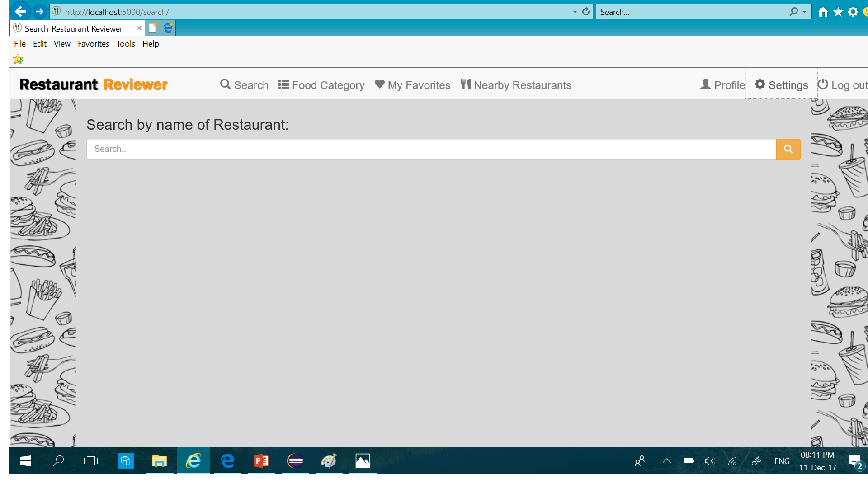Open Microsoft Edge from taskbar

click(227, 461)
